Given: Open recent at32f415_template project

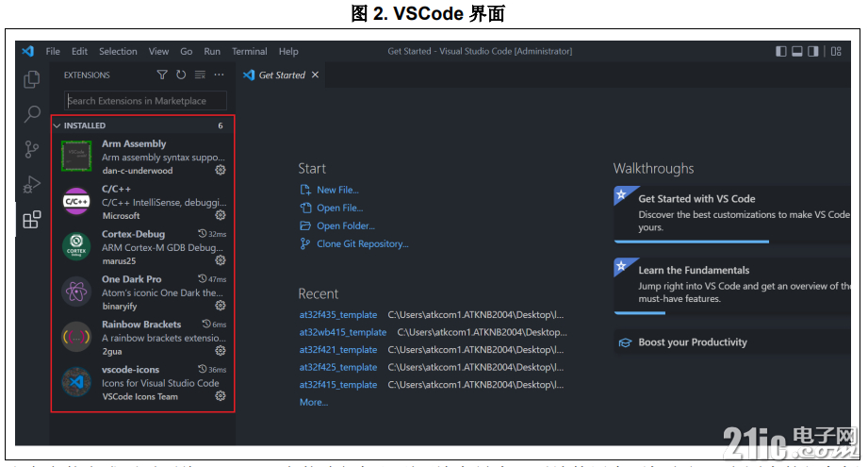Looking at the screenshot, I should point(338,385).
